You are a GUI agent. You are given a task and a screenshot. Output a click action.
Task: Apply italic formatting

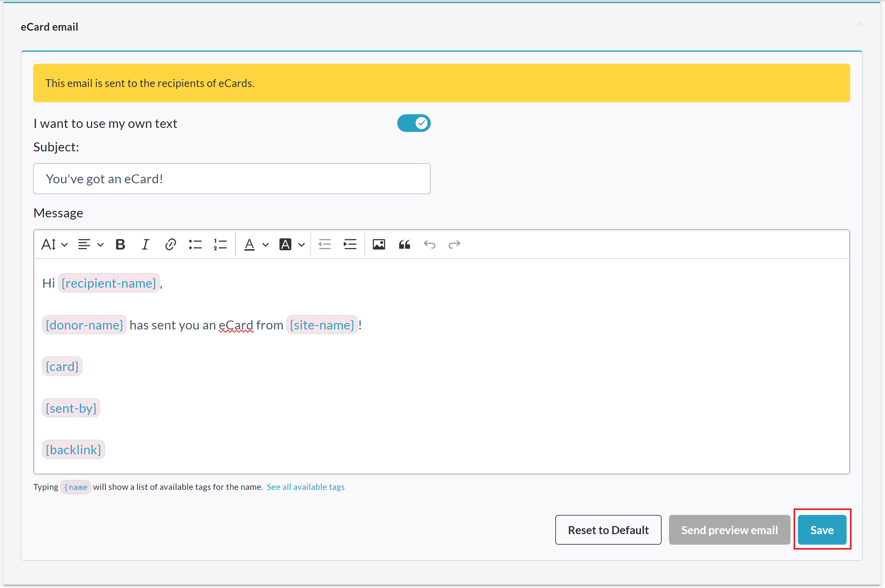(x=145, y=245)
